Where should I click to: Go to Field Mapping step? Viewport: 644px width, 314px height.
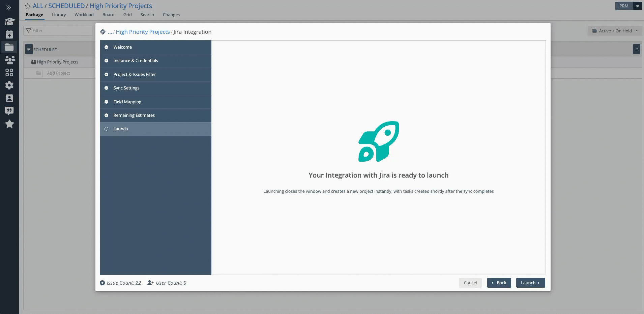tap(127, 102)
